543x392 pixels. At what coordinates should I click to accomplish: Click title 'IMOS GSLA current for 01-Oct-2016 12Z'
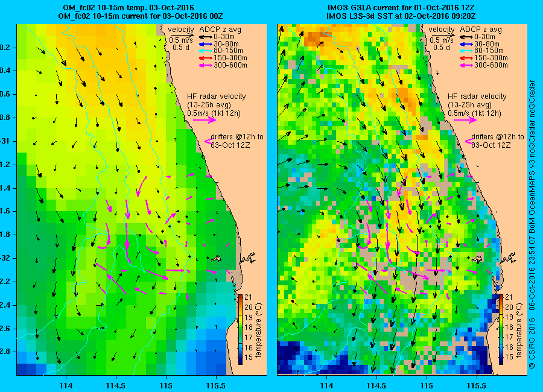click(401, 8)
